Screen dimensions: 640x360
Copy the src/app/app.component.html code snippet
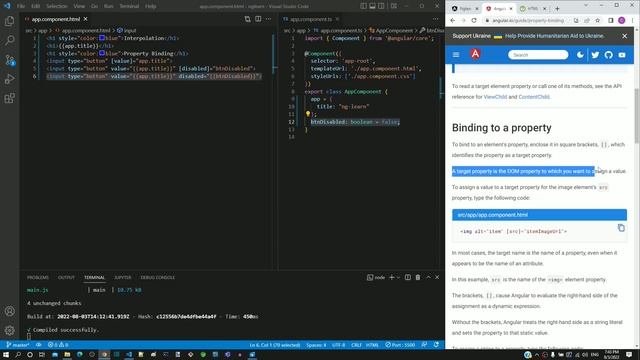pyautogui.click(x=621, y=228)
